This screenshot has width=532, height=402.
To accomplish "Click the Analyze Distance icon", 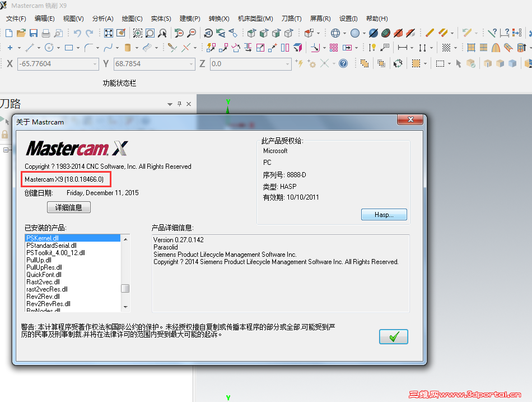I will point(505,33).
